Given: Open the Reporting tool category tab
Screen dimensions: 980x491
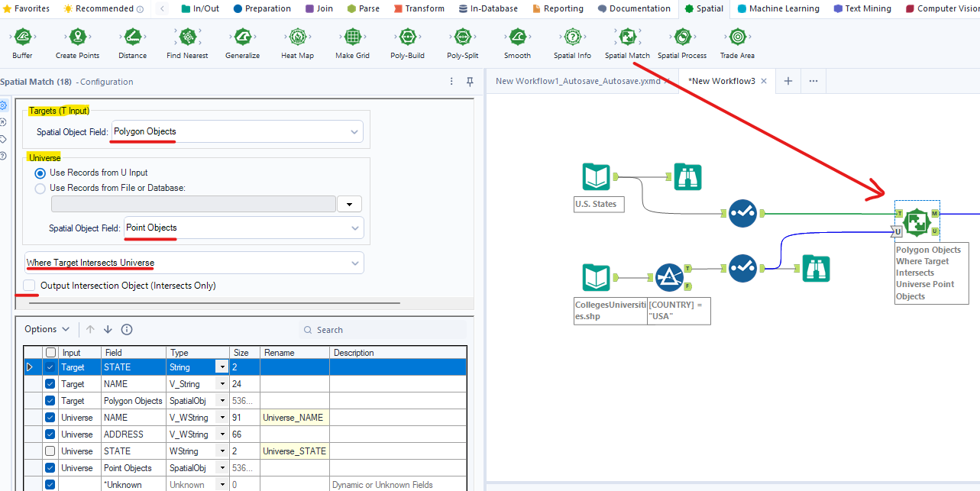Looking at the screenshot, I should [558, 8].
